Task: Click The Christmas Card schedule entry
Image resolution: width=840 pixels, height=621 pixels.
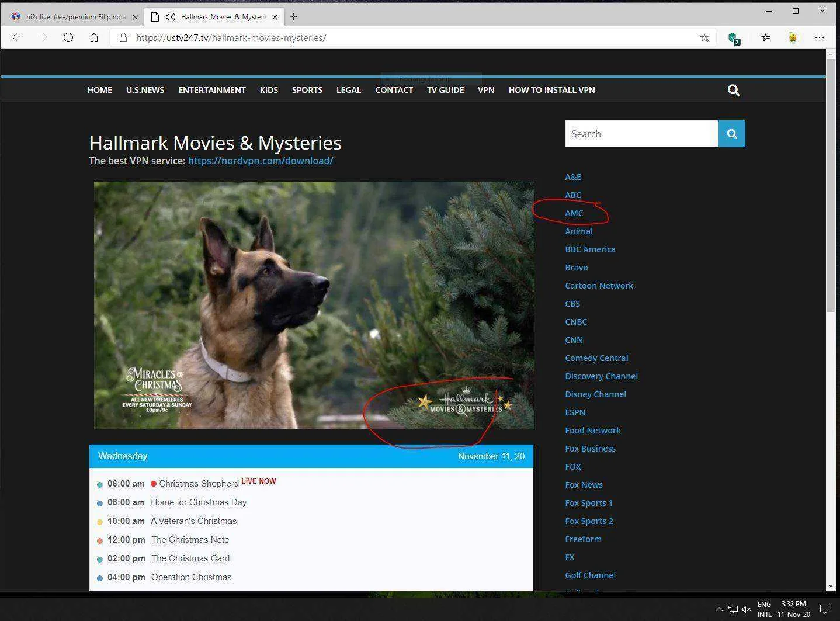Action: point(190,558)
